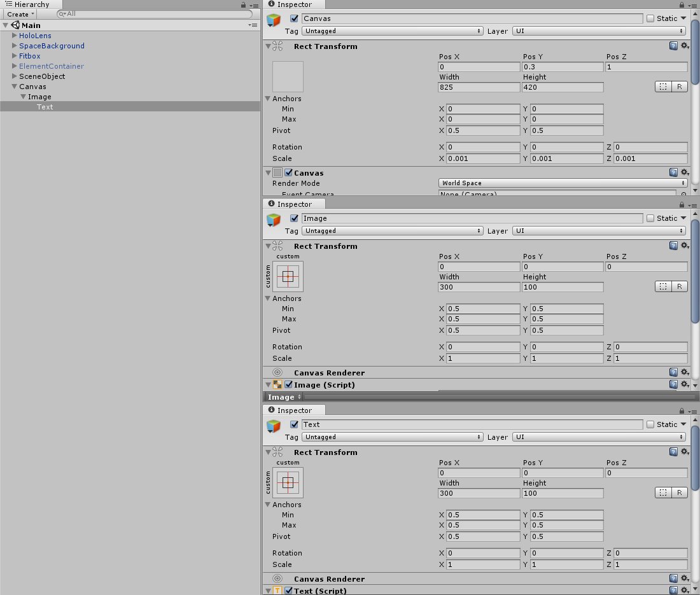Select the top Inspector tab for Canvas
Image resolution: width=700 pixels, height=595 pixels.
(x=294, y=4)
